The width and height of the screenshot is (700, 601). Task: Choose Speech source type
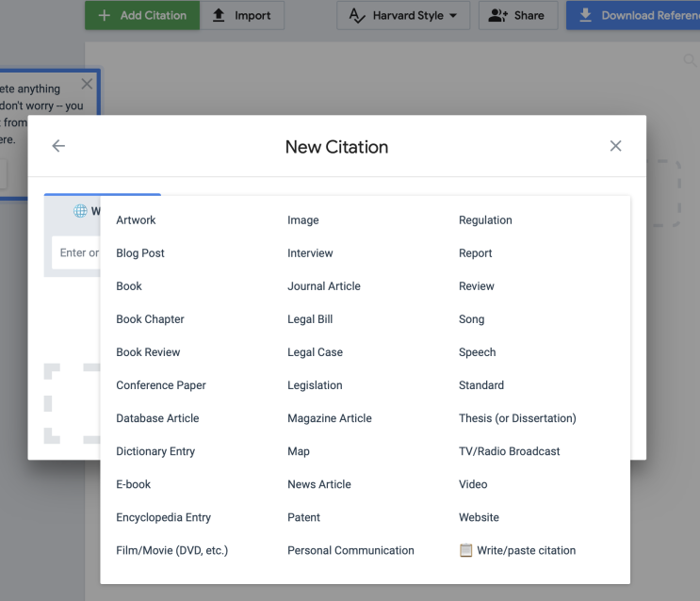[478, 352]
